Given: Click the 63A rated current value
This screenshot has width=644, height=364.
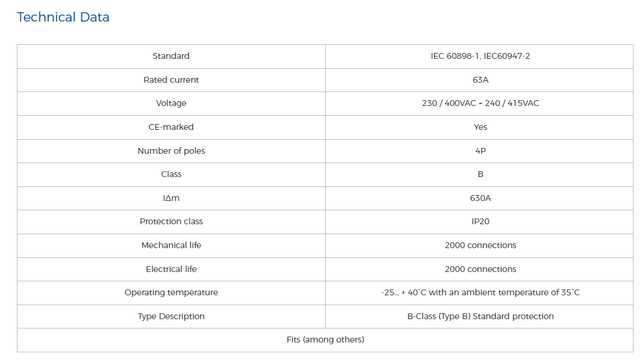Looking at the screenshot, I should click(x=480, y=80).
